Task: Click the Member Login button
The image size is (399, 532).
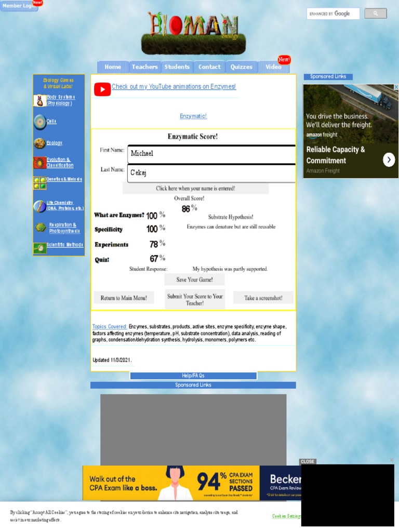Action: pyautogui.click(x=19, y=6)
